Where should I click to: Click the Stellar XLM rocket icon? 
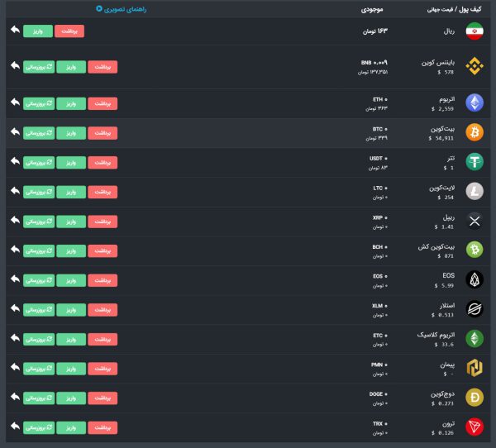coord(475,309)
